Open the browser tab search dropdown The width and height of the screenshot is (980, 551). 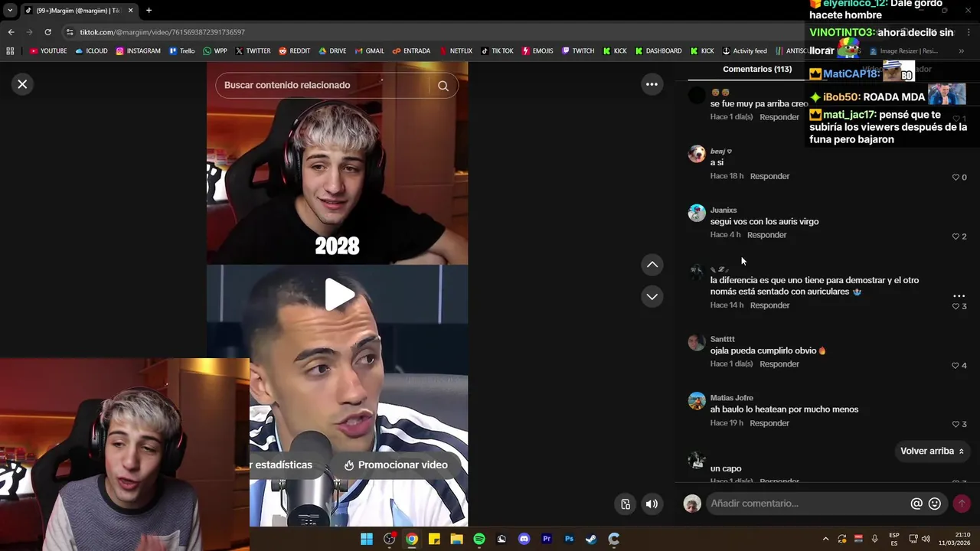click(10, 11)
